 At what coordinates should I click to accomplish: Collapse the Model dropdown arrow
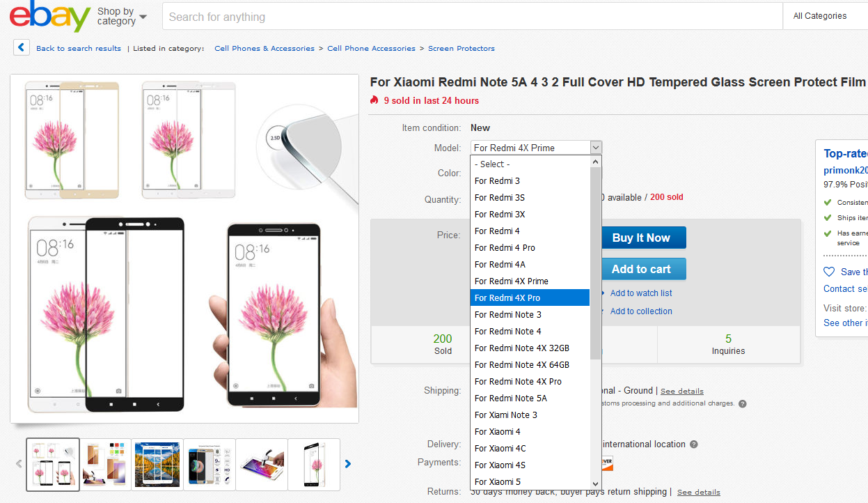coord(595,147)
